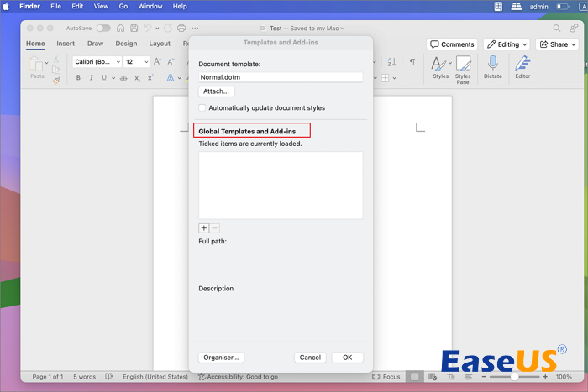This screenshot has width=588, height=392.
Task: Confirm the dialog with OK
Action: (347, 358)
